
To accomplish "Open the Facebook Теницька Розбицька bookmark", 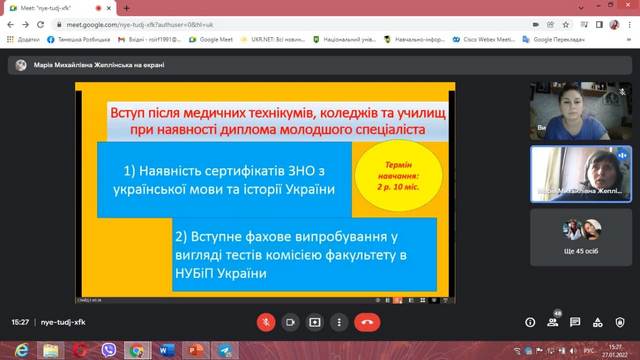I will click(x=79, y=40).
